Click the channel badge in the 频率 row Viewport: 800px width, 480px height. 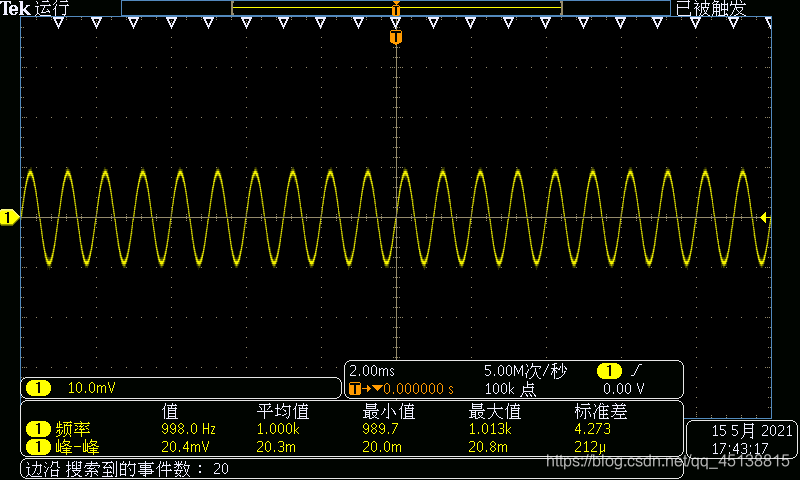pyautogui.click(x=38, y=429)
